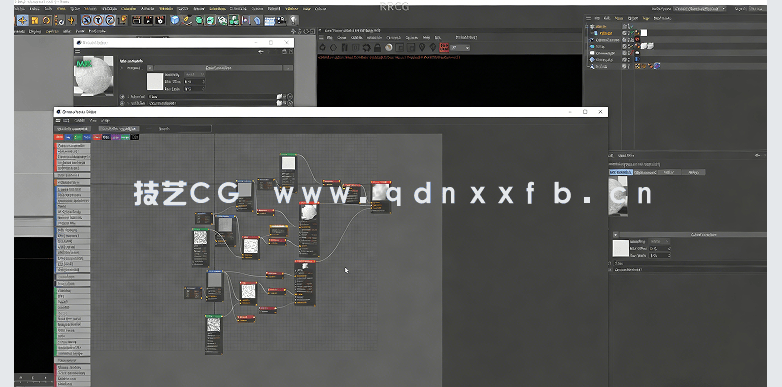Open the Live Viewer render channel dropdown
Screen dimensions: 782x387
pos(460,47)
